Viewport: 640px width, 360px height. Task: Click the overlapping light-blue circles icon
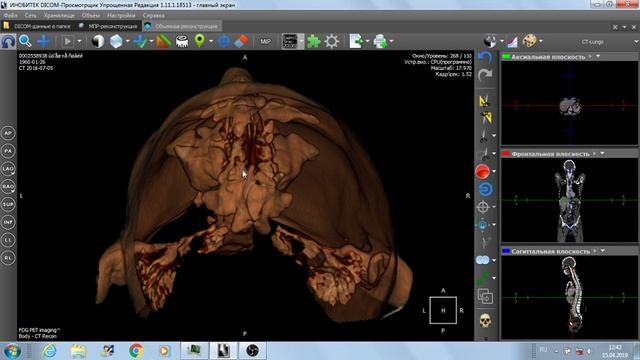483,260
